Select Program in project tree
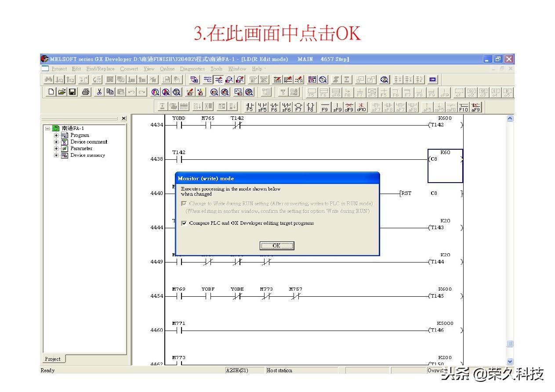555x392 pixels. pos(80,135)
